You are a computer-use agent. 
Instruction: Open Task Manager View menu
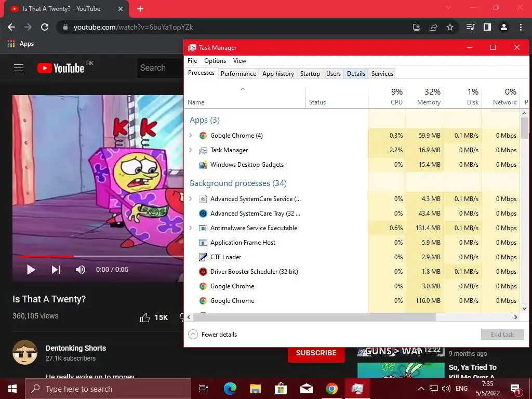coord(240,61)
